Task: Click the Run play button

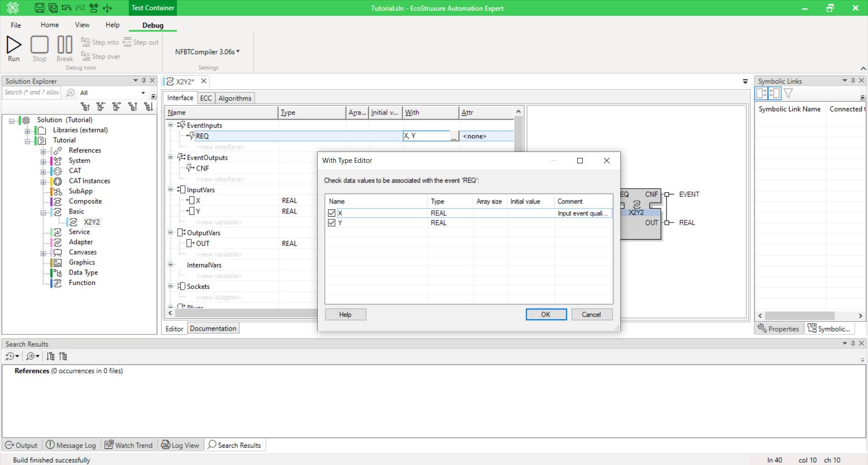Action: (14, 48)
